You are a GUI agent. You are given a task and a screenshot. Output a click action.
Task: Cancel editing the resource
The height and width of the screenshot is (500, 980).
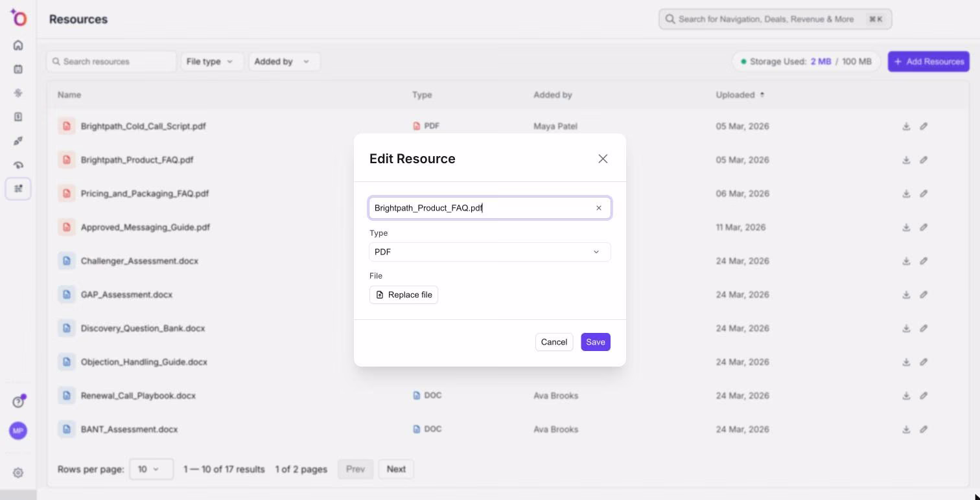[554, 342]
